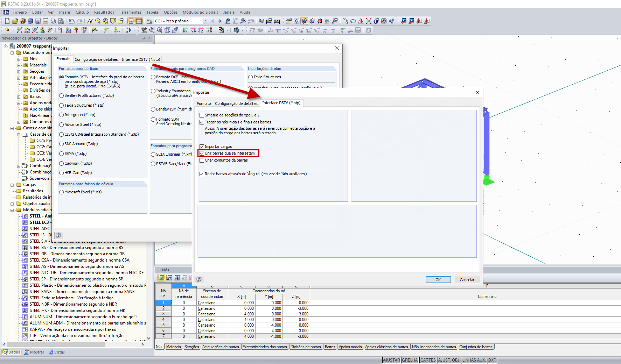The image size is (621, 364).
Task: View model in X direction icon
Action: [186, 30]
